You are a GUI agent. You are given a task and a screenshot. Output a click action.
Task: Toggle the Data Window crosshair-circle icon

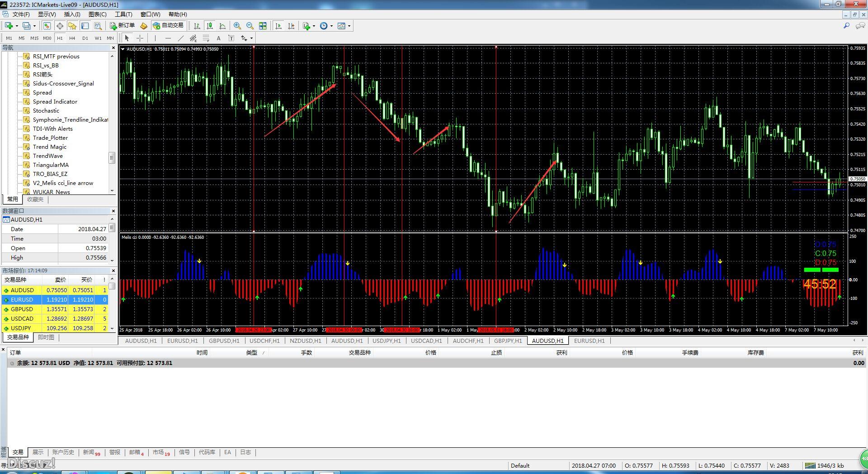60,26
